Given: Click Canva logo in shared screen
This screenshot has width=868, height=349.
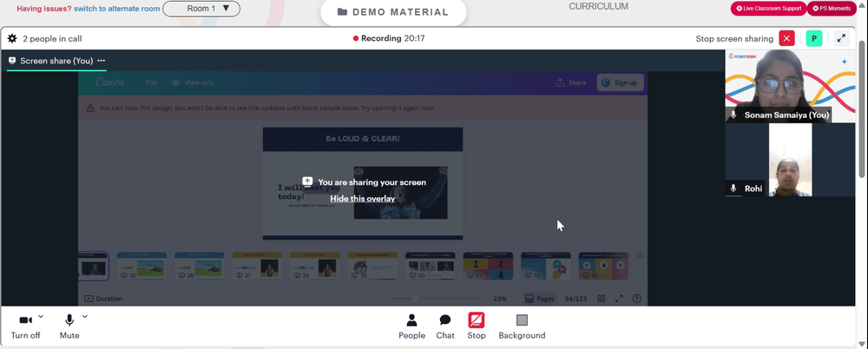Looking at the screenshot, I should pyautogui.click(x=109, y=82).
